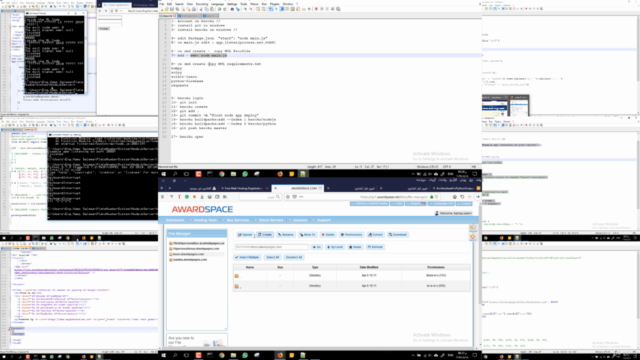Click New file icon in Heroku-steps Notepad++ toolbar
The height and width of the screenshot is (360, 640).
point(162,9)
